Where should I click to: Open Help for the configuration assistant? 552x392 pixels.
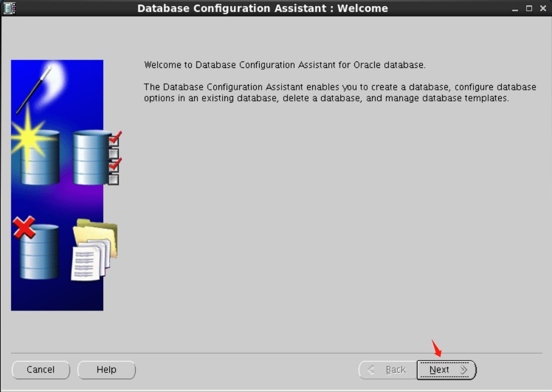[x=106, y=370]
